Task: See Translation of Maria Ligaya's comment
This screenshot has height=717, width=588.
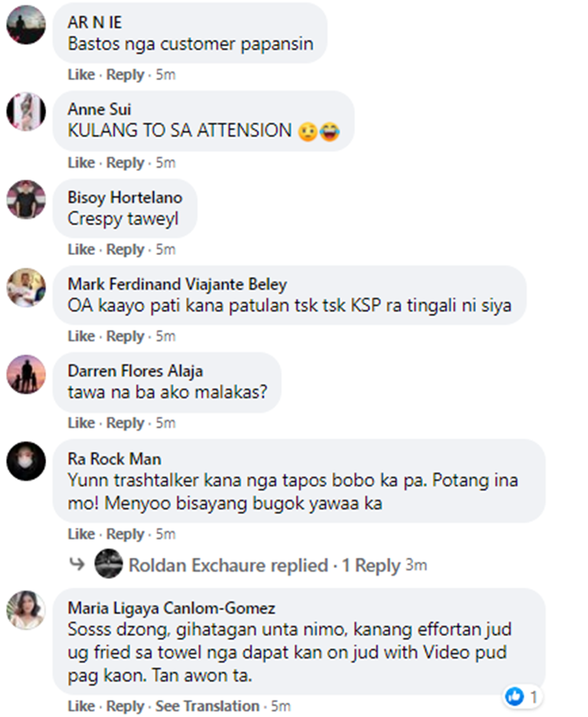Action: 208,706
